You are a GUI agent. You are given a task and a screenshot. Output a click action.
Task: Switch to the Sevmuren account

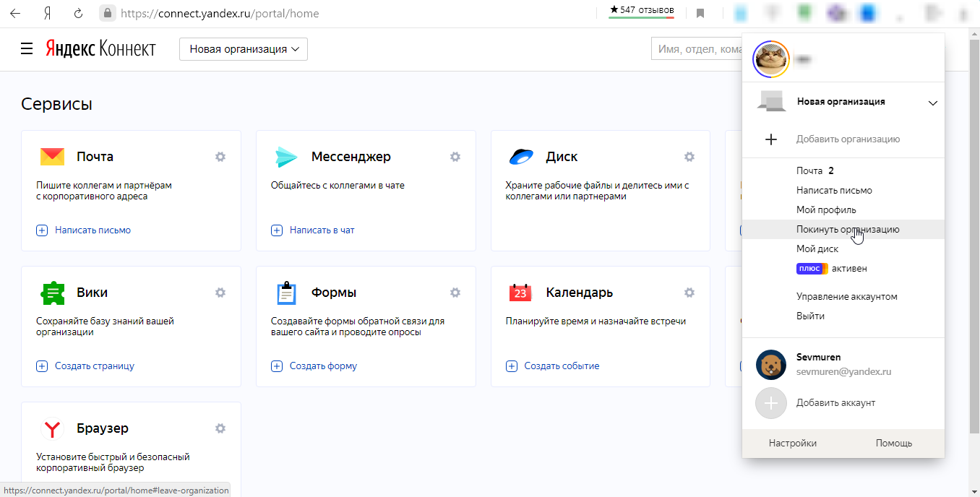[x=843, y=365]
